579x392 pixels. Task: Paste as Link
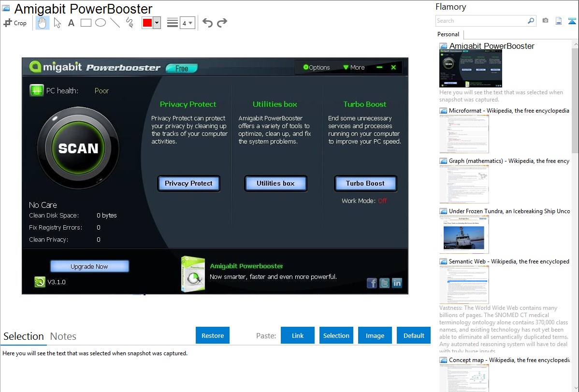point(298,335)
